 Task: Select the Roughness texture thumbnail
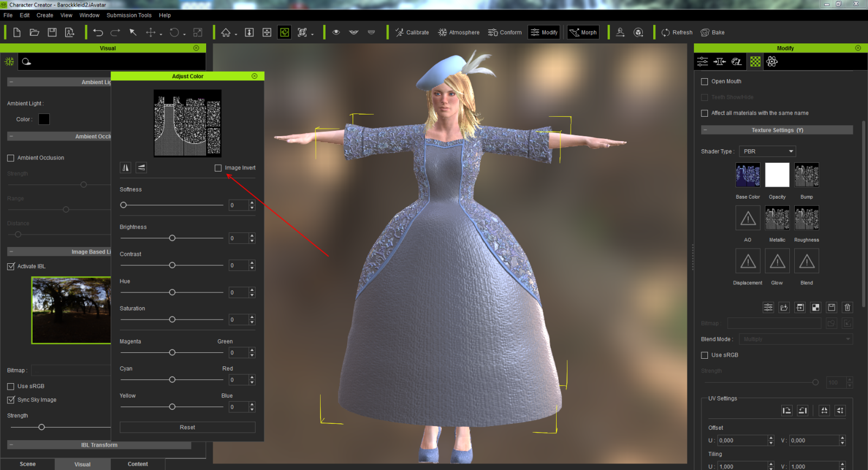807,218
